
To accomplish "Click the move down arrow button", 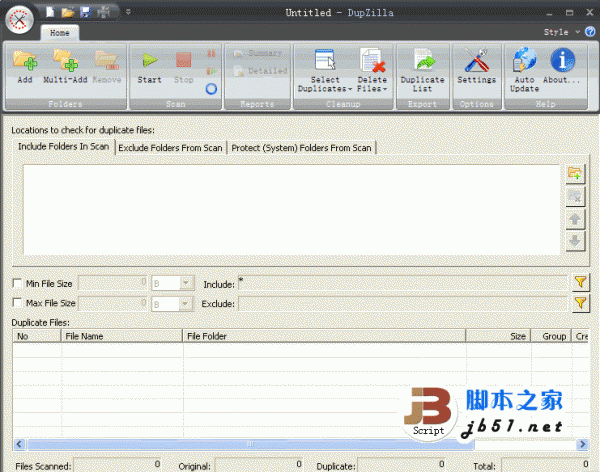I will click(575, 242).
